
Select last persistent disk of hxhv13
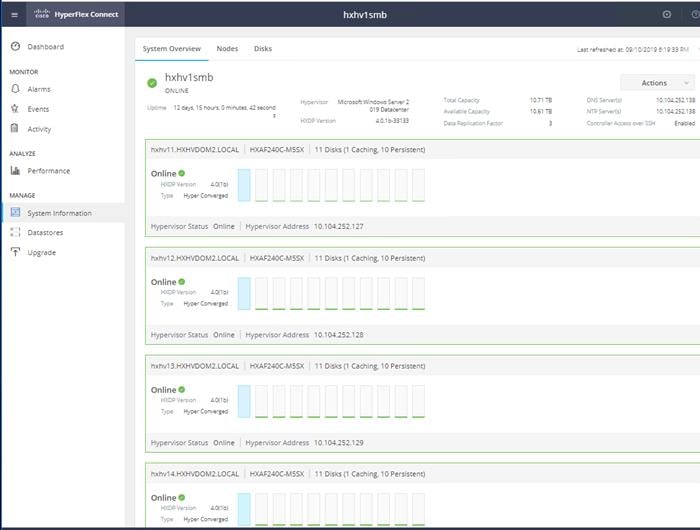(418, 401)
